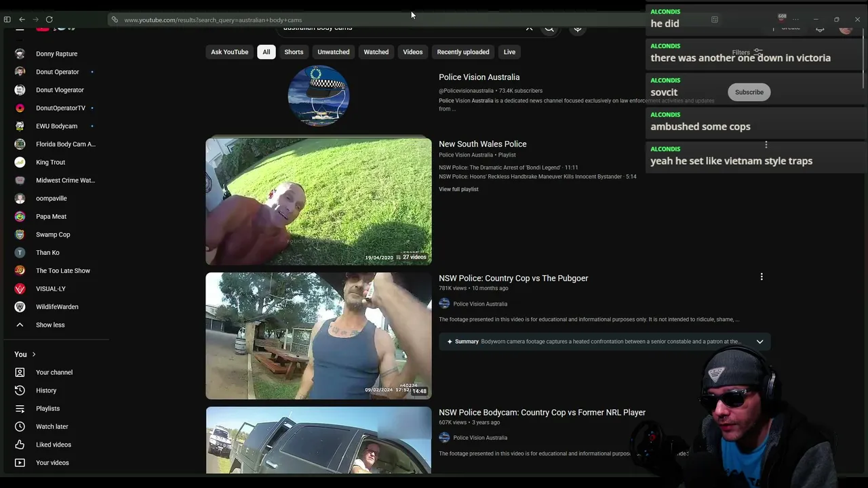Open the Your channel sidebar item
This screenshot has height=488, width=868.
click(54, 372)
